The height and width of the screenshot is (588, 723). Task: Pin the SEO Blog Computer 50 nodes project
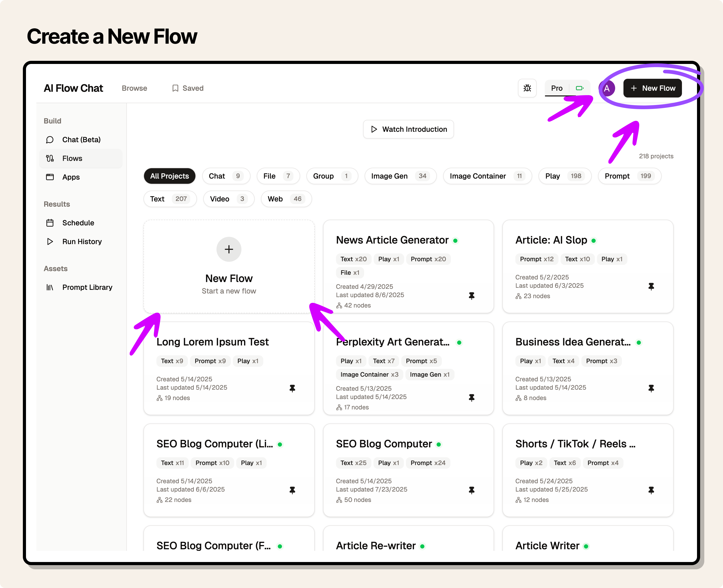coord(471,490)
